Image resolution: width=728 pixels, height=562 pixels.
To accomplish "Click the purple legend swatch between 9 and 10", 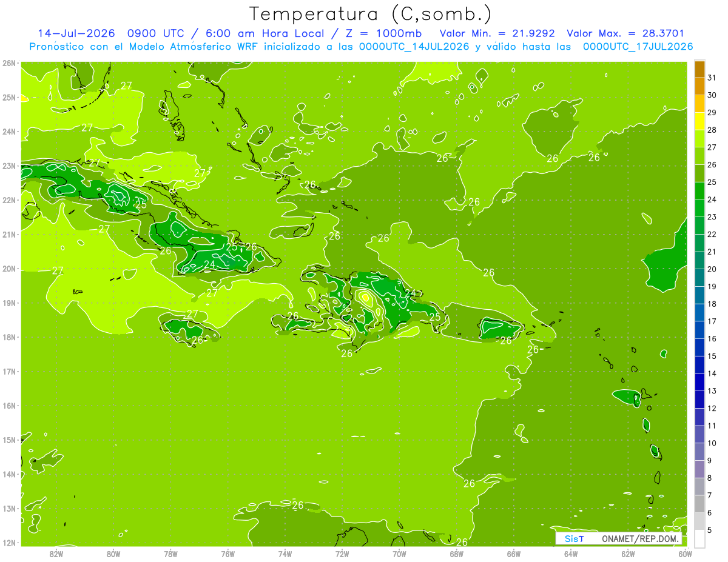I will (699, 452).
